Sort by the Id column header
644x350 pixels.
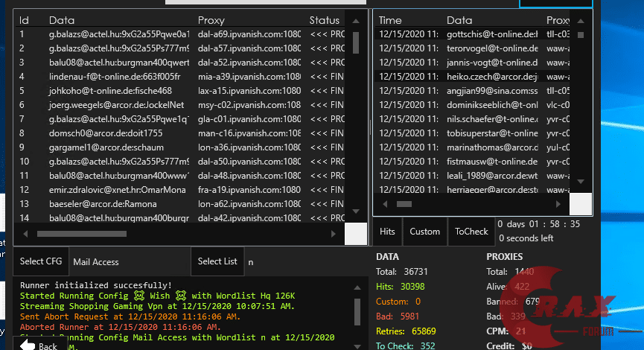[24, 20]
